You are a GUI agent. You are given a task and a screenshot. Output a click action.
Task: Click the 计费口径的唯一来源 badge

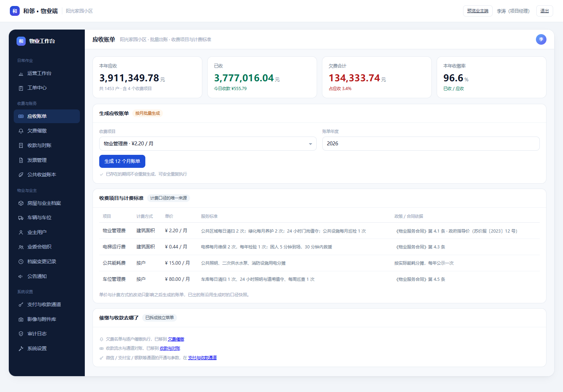pos(169,198)
